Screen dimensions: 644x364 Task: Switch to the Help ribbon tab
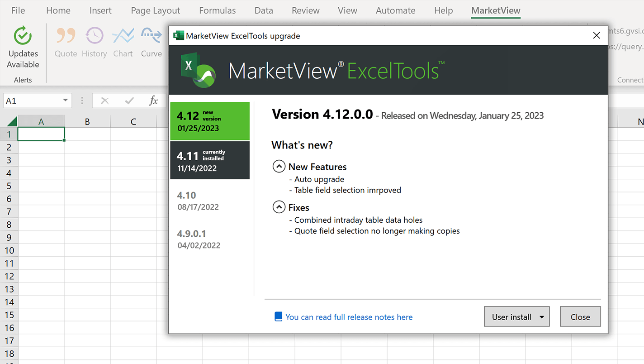[443, 10]
